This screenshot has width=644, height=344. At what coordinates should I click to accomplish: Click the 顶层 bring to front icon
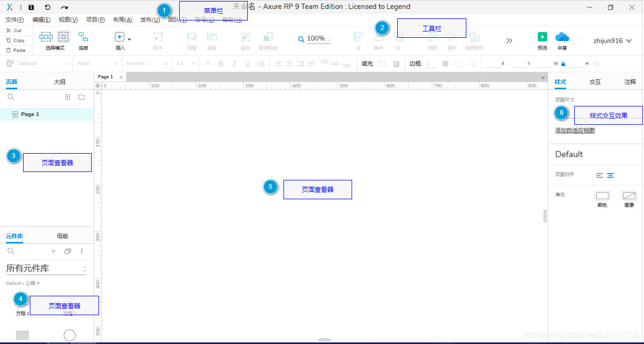(192, 37)
